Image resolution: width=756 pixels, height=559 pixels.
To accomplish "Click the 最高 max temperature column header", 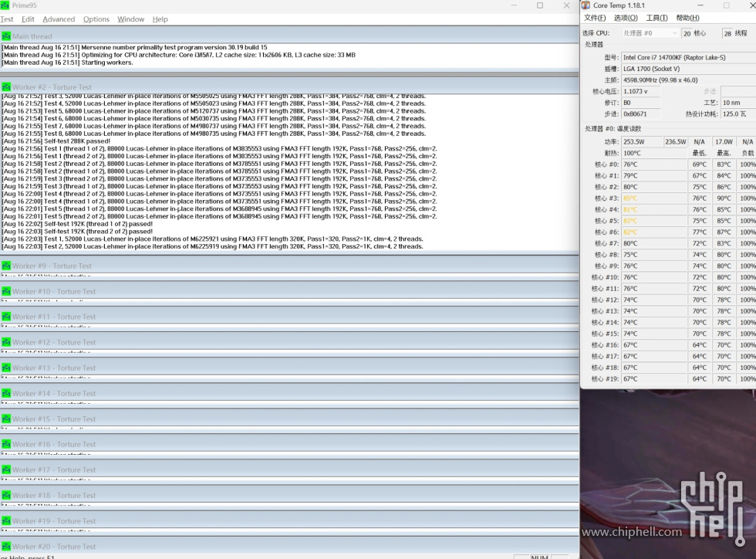I will tap(724, 153).
